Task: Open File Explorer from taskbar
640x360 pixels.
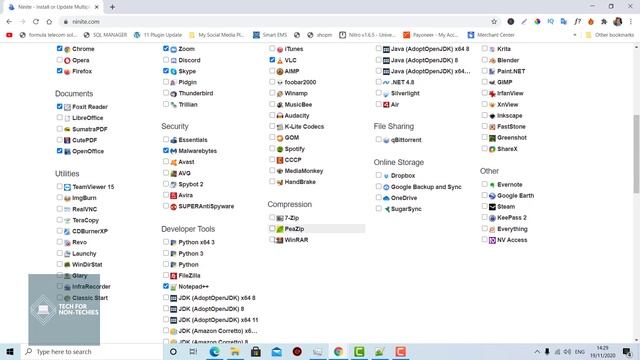Action: [235, 351]
